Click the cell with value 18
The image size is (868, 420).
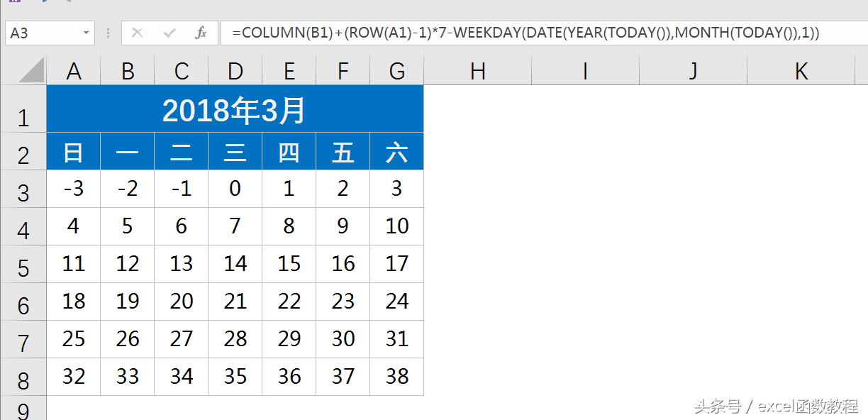coord(74,302)
